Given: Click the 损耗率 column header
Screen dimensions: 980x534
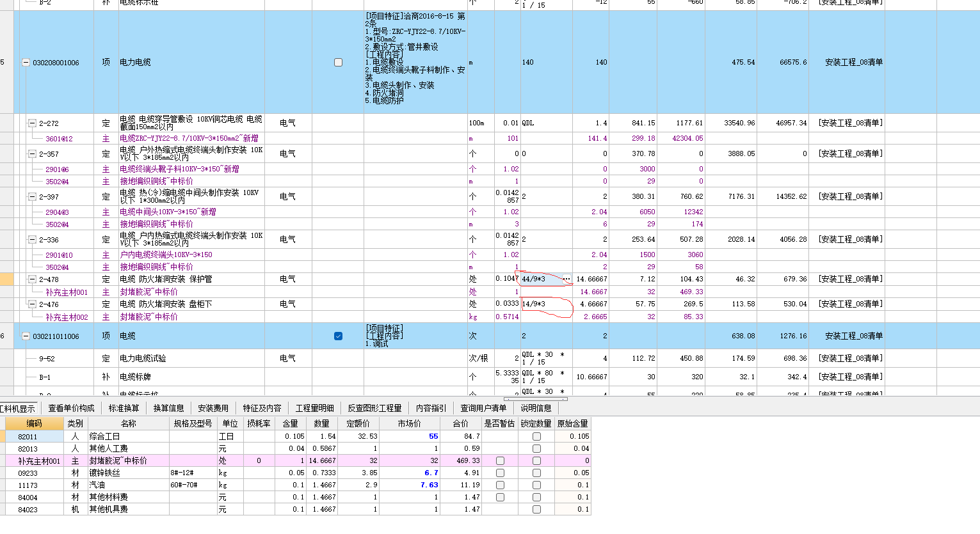Looking at the screenshot, I should (x=259, y=423).
